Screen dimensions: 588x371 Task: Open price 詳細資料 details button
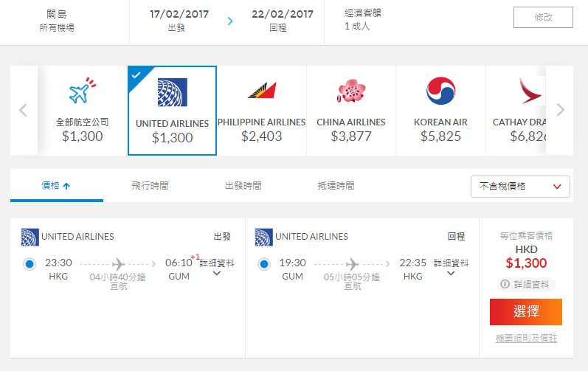coord(526,285)
